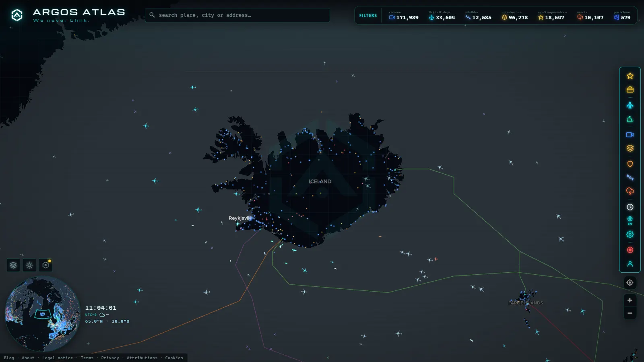
Task: Click the Reykjavik city label
Action: click(x=239, y=218)
